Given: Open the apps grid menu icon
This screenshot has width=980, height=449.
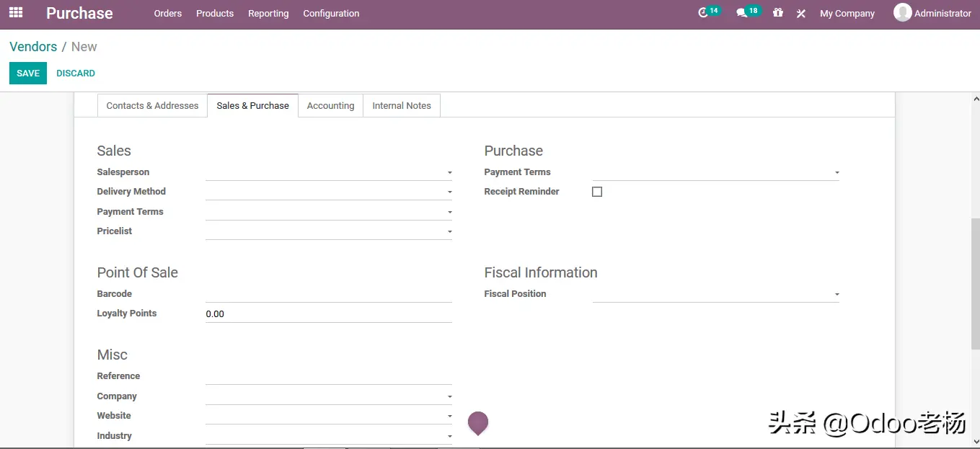Looking at the screenshot, I should (x=16, y=13).
